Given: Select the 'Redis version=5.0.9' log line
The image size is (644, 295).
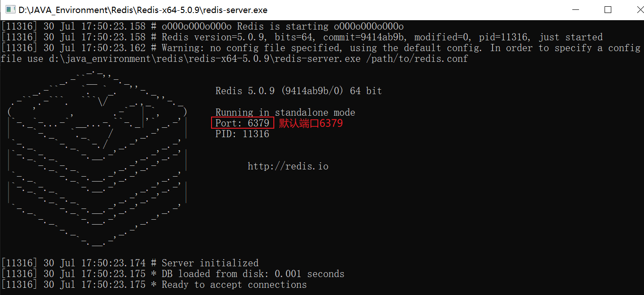Looking at the screenshot, I should click(302, 37).
